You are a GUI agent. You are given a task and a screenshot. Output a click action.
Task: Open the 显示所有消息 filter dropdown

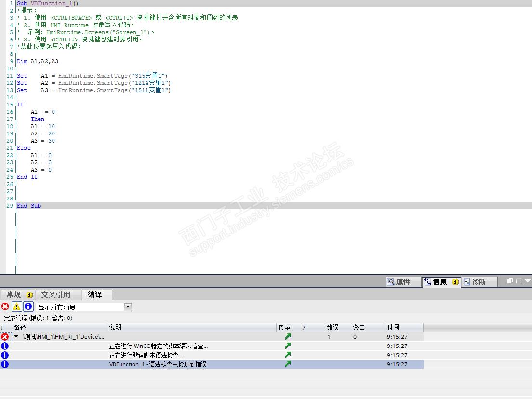click(128, 307)
